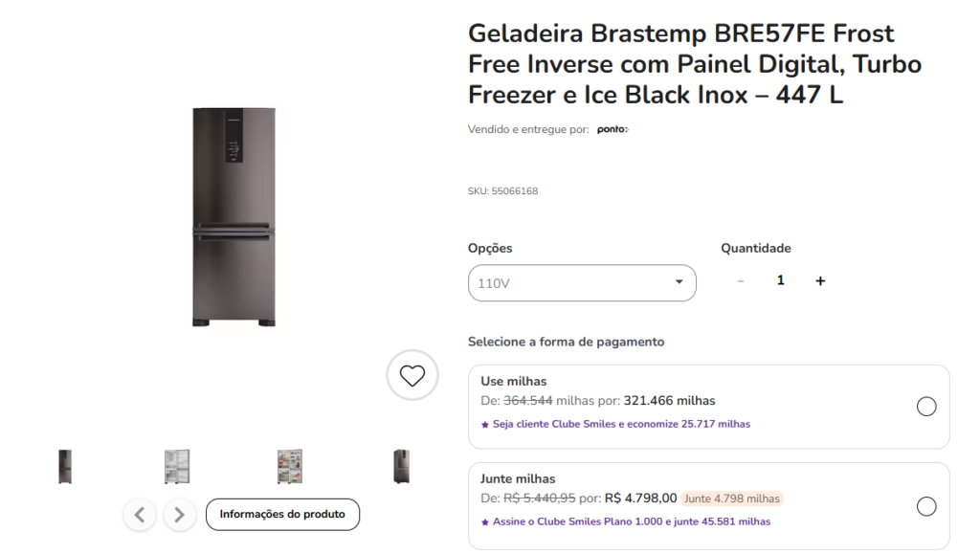Advance carousel with right arrow
Screen dimensions: 980x554
(x=179, y=515)
